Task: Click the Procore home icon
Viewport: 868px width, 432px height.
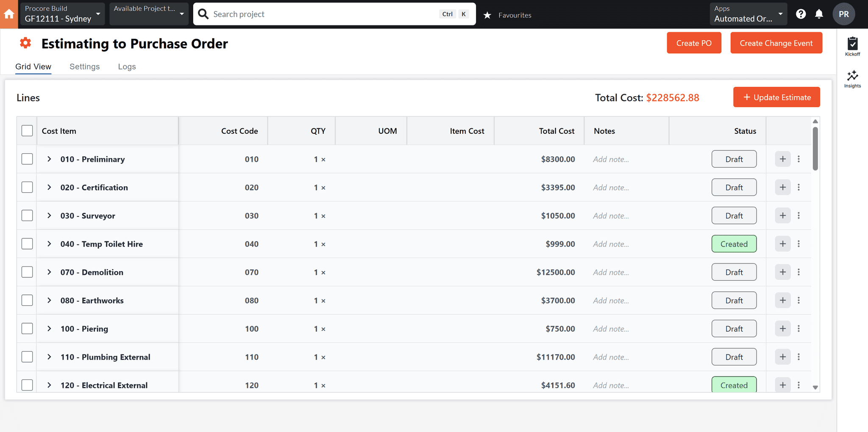Action: tap(9, 14)
